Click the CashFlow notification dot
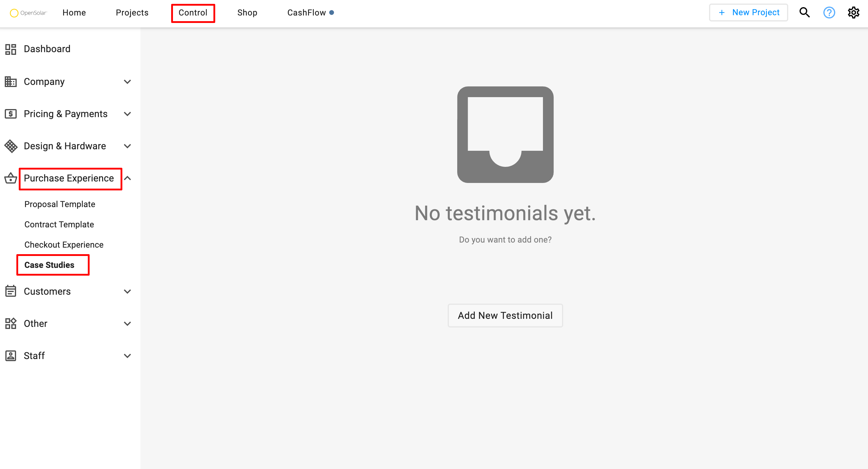 [332, 13]
